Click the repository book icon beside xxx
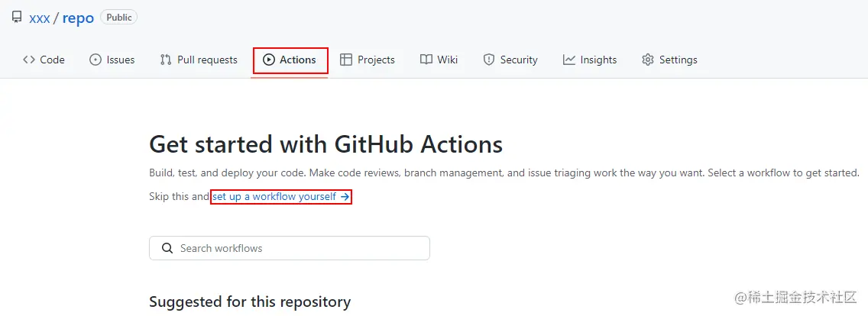The height and width of the screenshot is (316, 868). pos(17,17)
